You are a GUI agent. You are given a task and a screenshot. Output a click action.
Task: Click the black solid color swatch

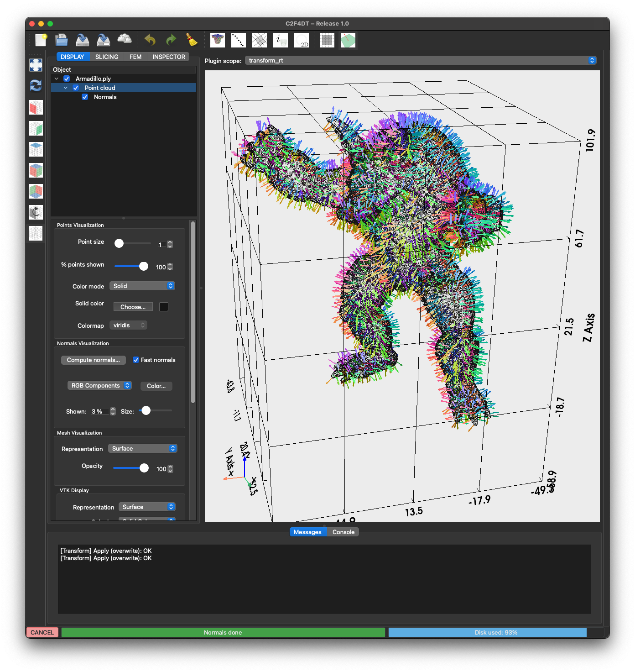(x=164, y=307)
